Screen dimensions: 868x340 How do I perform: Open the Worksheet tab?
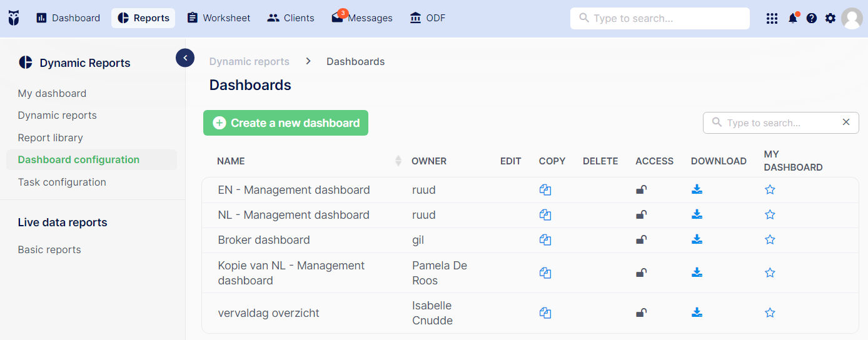[219, 18]
